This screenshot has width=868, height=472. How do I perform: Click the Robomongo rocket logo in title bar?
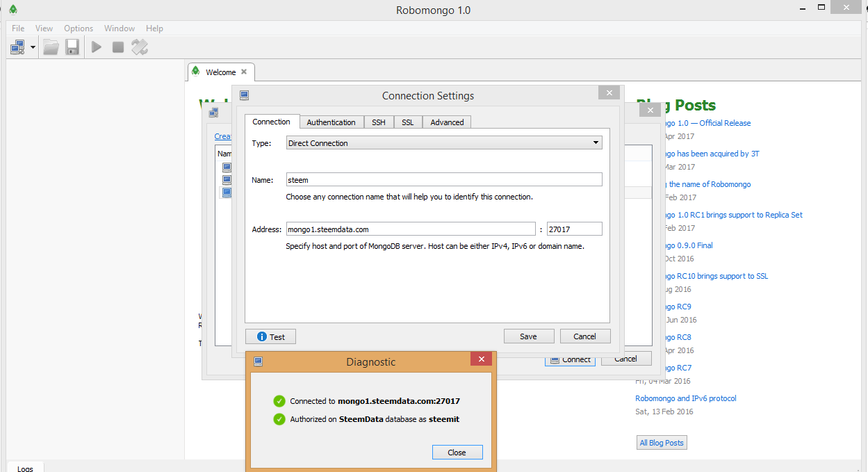(x=13, y=10)
